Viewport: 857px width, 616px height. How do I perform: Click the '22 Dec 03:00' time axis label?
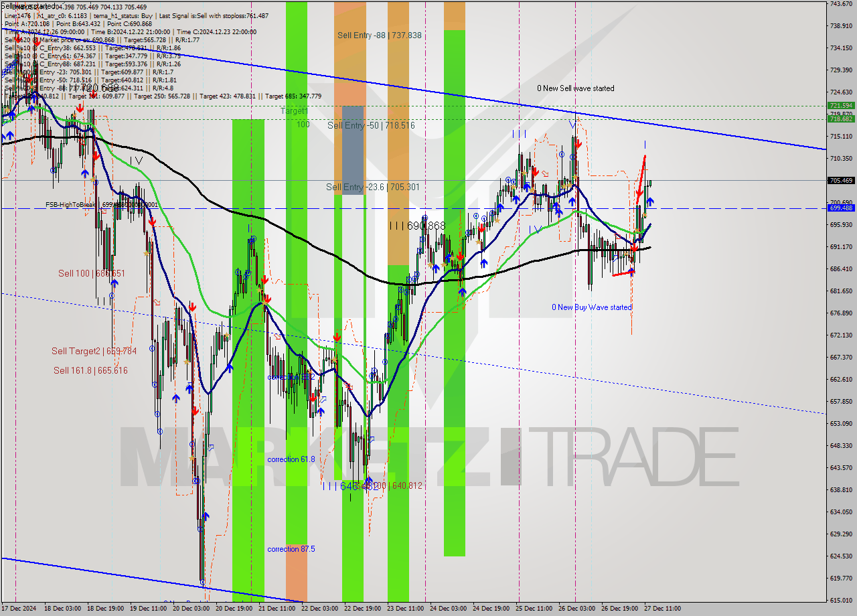pos(319,609)
